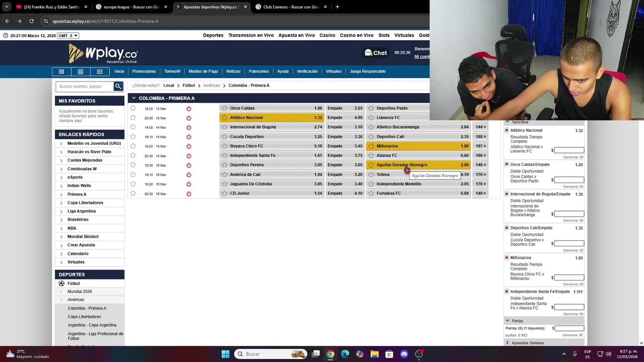Viewport: 644px width, 362px height.
Task: Open Google Chrome from the taskbar
Action: (x=330, y=354)
